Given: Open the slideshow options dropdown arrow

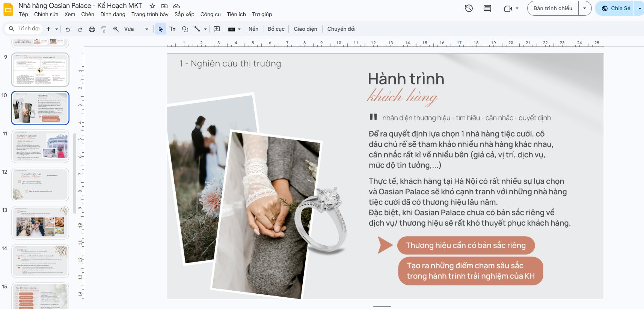Looking at the screenshot, I should 585,8.
